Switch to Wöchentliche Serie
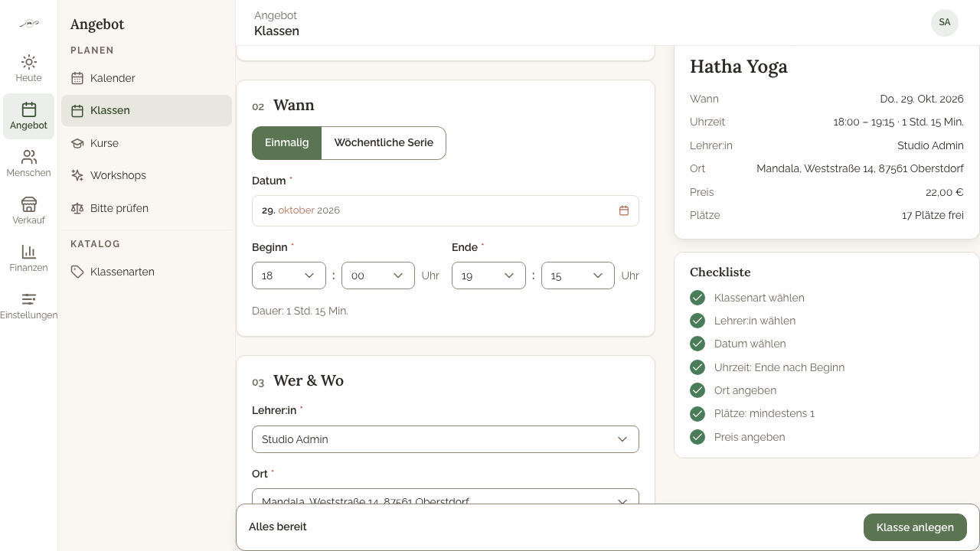The width and height of the screenshot is (980, 551). click(x=384, y=143)
